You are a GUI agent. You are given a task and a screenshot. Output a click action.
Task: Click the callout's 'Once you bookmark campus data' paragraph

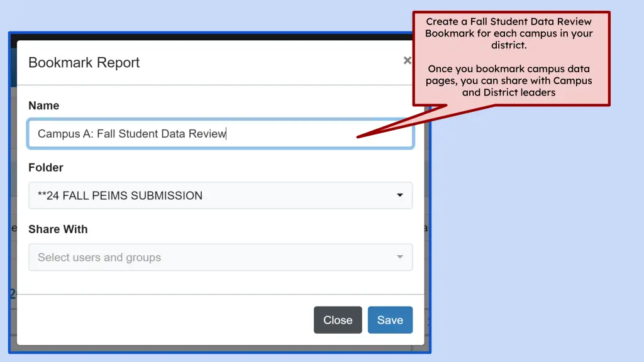tap(509, 80)
